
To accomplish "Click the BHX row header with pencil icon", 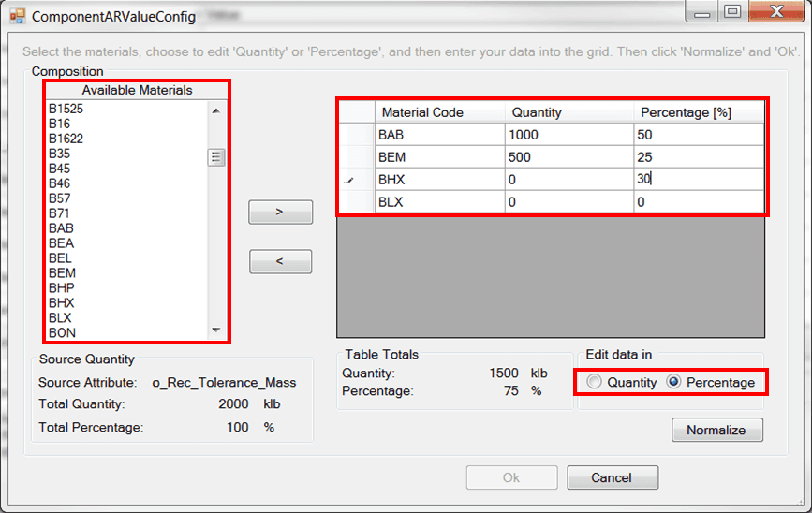I will click(x=357, y=180).
